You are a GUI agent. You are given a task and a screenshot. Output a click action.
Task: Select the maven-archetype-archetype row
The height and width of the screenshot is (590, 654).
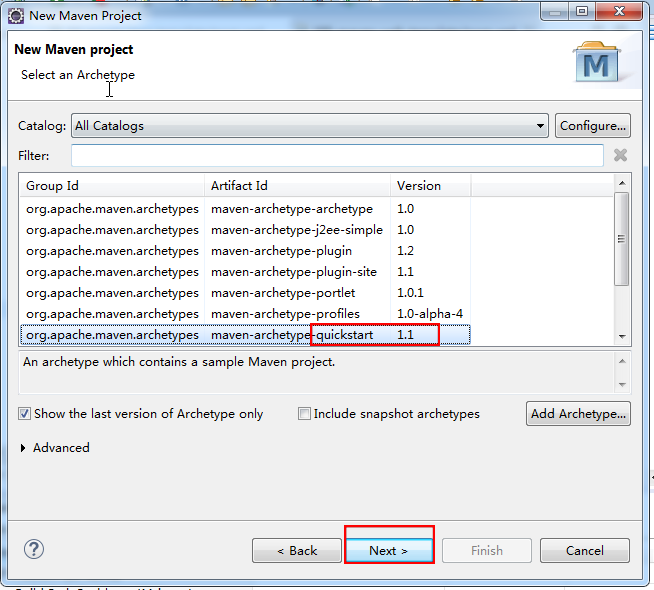click(x=245, y=208)
